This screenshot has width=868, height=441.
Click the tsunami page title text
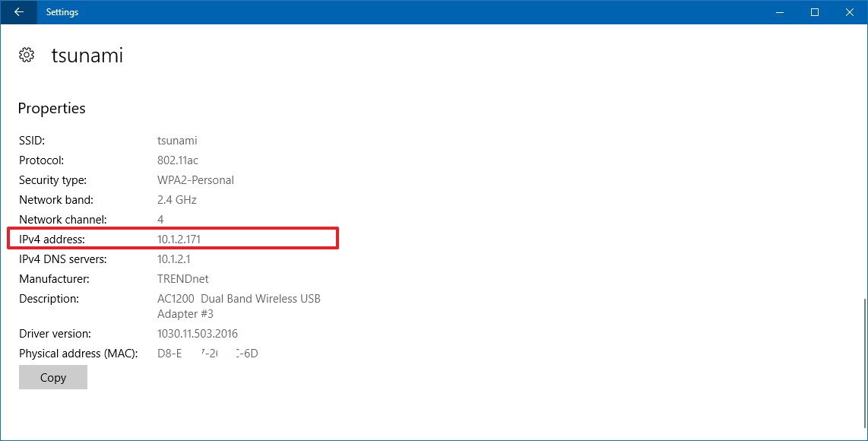pos(87,56)
